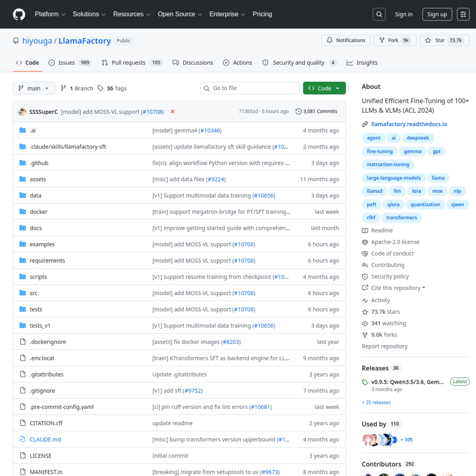This screenshot has height=476, width=476.
Task: Open the + 105 Used by link
Action: pos(407,439)
